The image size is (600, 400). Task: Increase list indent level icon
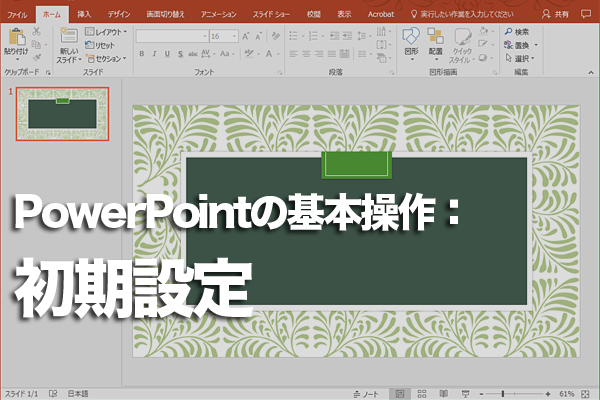347,36
